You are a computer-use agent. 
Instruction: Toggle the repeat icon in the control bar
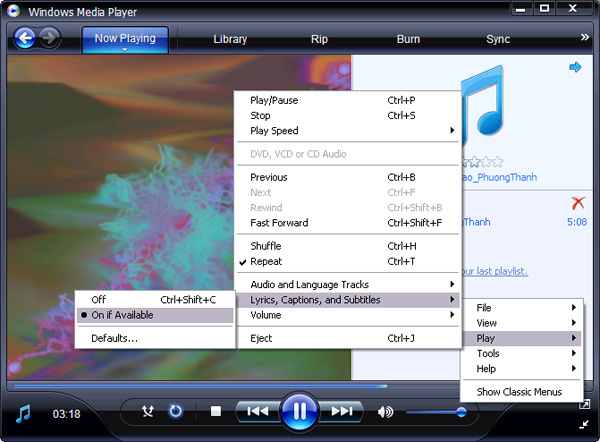175,411
